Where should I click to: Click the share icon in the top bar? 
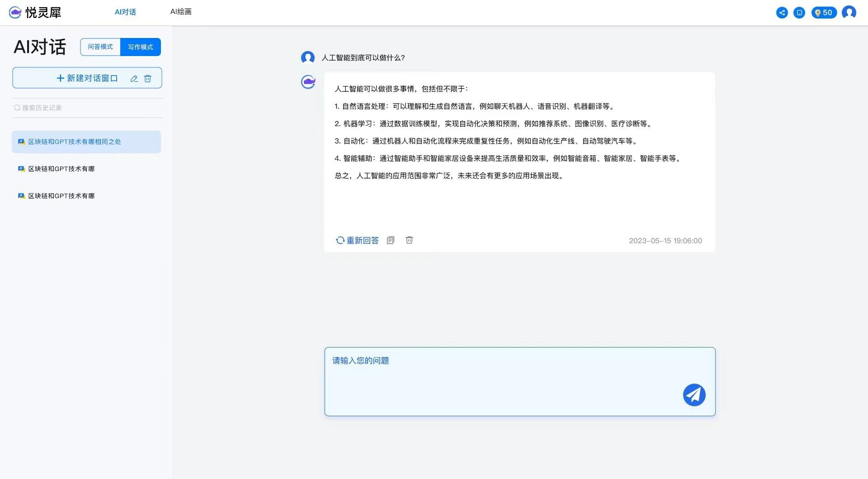[x=782, y=13]
